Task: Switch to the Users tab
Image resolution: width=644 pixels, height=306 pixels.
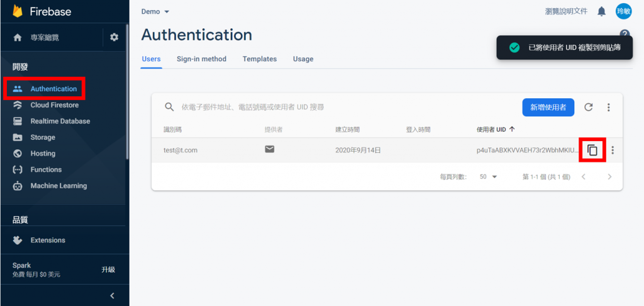Action: (x=151, y=59)
